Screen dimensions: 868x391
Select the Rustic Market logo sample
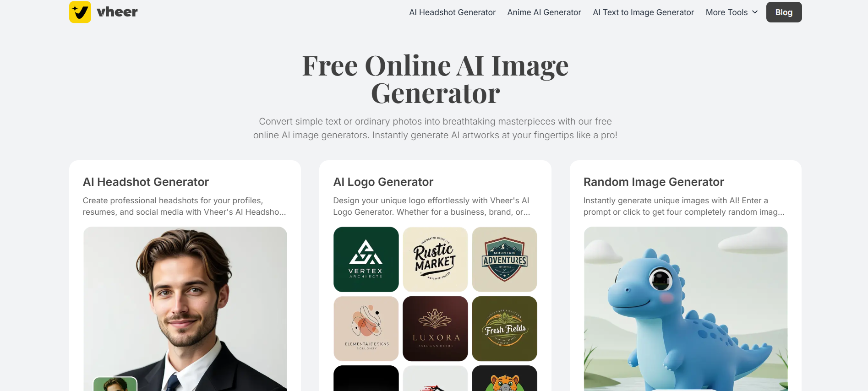pyautogui.click(x=435, y=260)
